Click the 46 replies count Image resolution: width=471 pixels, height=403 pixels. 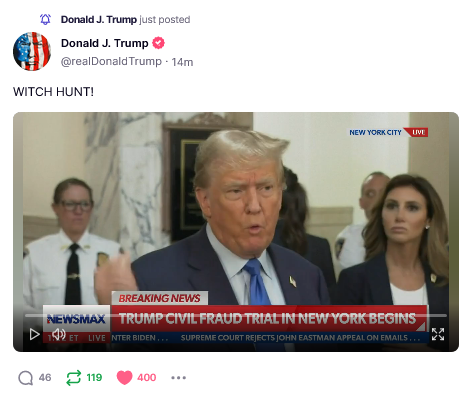click(x=45, y=378)
